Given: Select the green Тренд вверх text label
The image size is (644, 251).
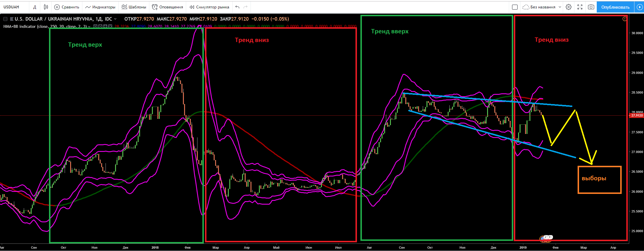Looking at the screenshot, I should coord(390,31).
